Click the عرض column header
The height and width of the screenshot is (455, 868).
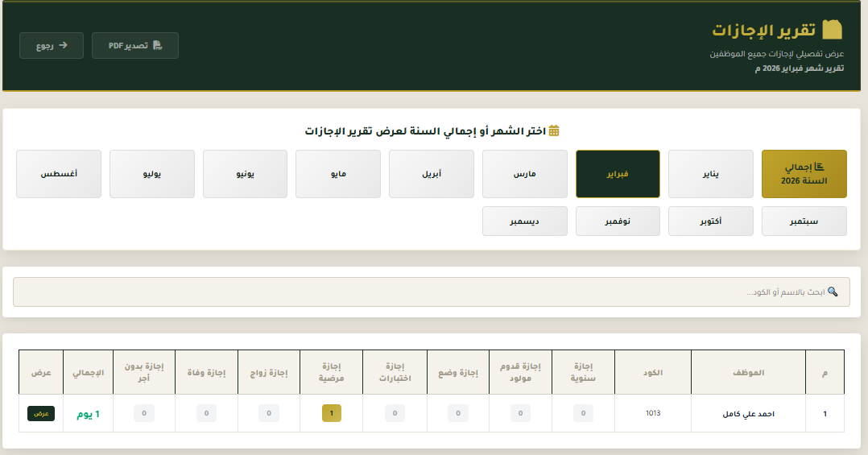click(41, 373)
